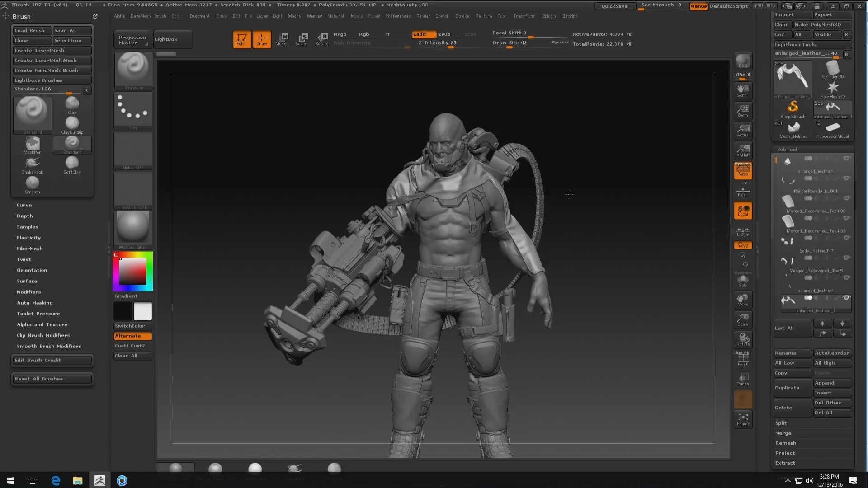Click the QuickSave button
868x488 pixels.
(x=614, y=6)
